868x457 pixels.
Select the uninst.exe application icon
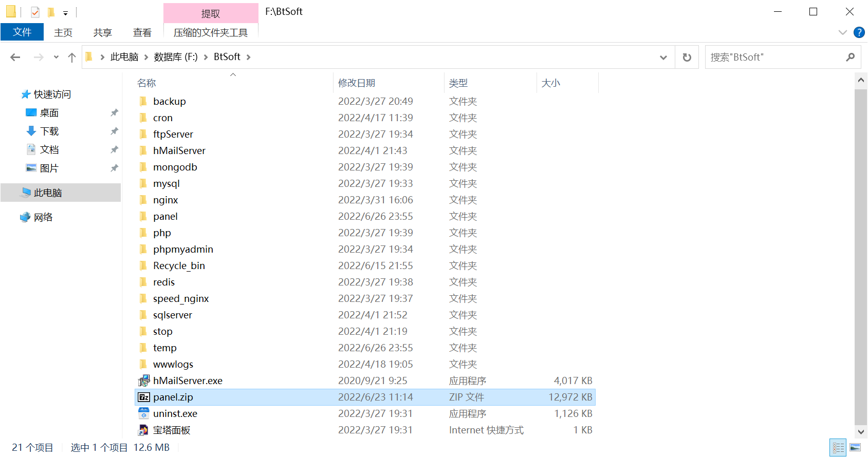pyautogui.click(x=144, y=413)
